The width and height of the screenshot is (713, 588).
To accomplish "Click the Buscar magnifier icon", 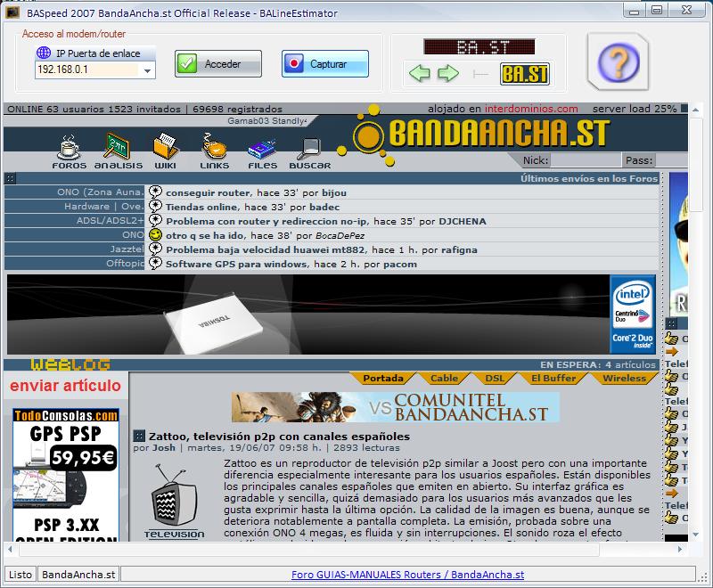I will pos(311,149).
